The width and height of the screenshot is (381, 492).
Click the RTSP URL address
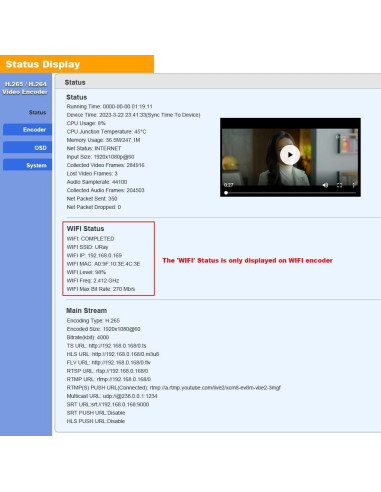click(122, 371)
